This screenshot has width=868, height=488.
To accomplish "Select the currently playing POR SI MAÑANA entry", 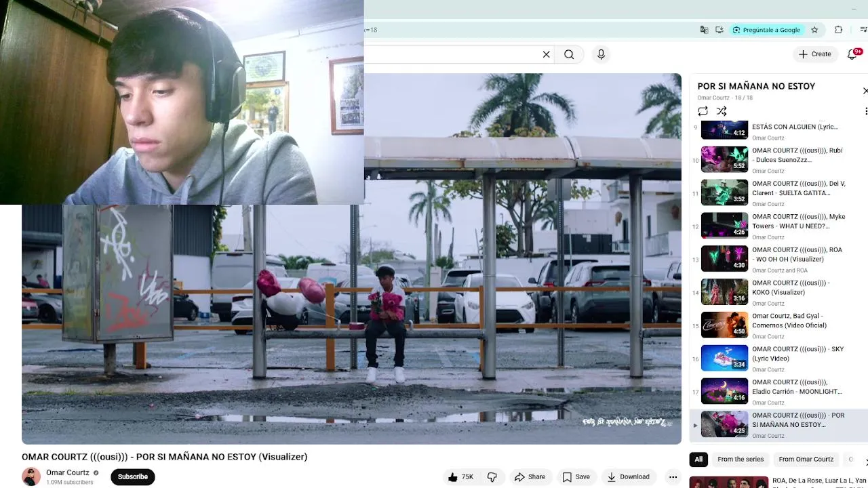I will pos(778,425).
